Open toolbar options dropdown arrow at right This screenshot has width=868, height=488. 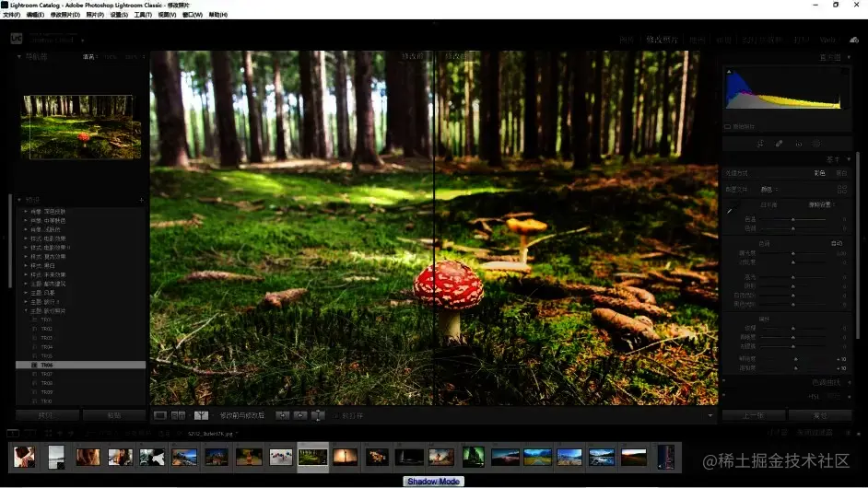click(x=710, y=415)
